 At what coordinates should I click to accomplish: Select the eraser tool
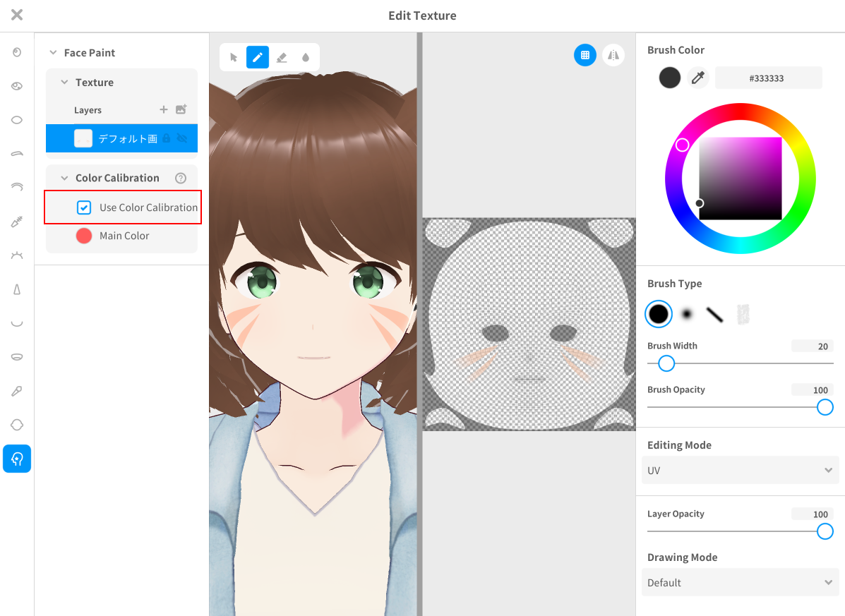282,57
